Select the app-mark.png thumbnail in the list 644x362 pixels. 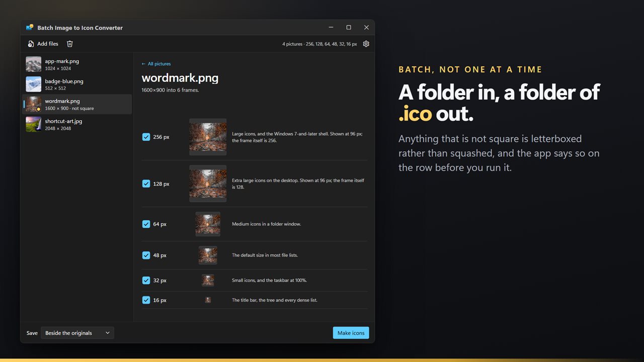click(34, 64)
